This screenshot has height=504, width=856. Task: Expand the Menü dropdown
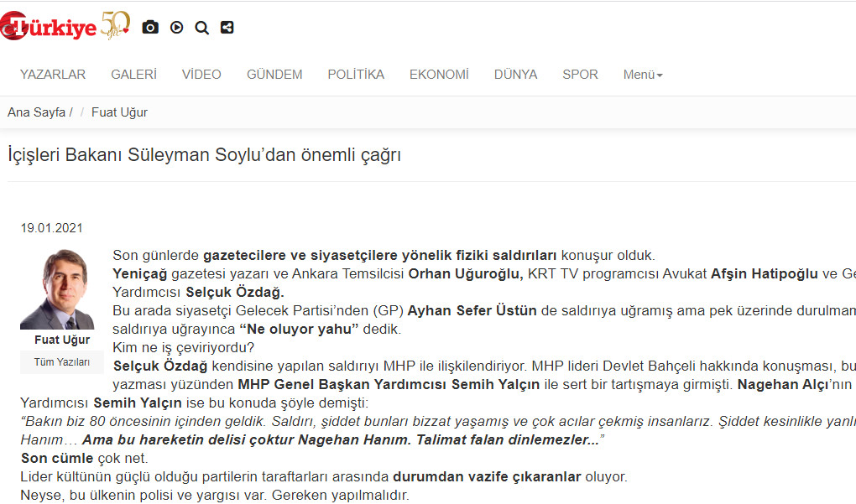coord(643,75)
